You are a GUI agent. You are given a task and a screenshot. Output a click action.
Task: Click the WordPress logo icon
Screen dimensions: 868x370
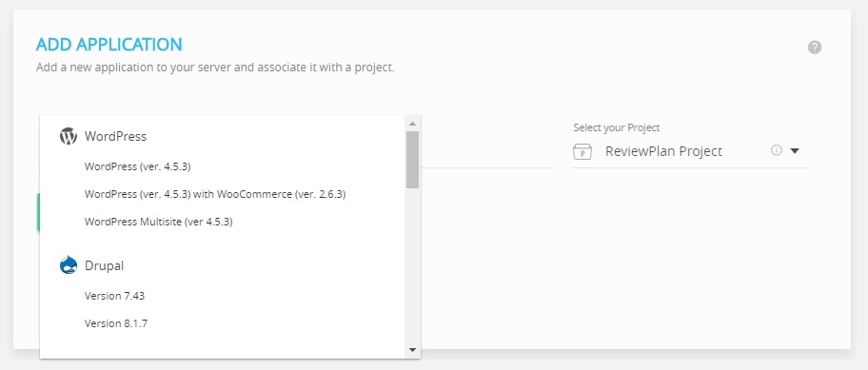pos(69,136)
